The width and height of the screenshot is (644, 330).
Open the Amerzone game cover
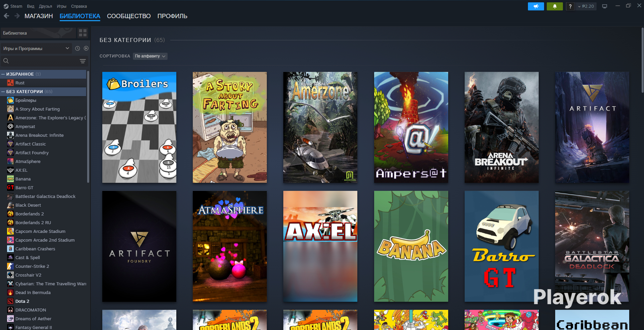[x=320, y=127]
